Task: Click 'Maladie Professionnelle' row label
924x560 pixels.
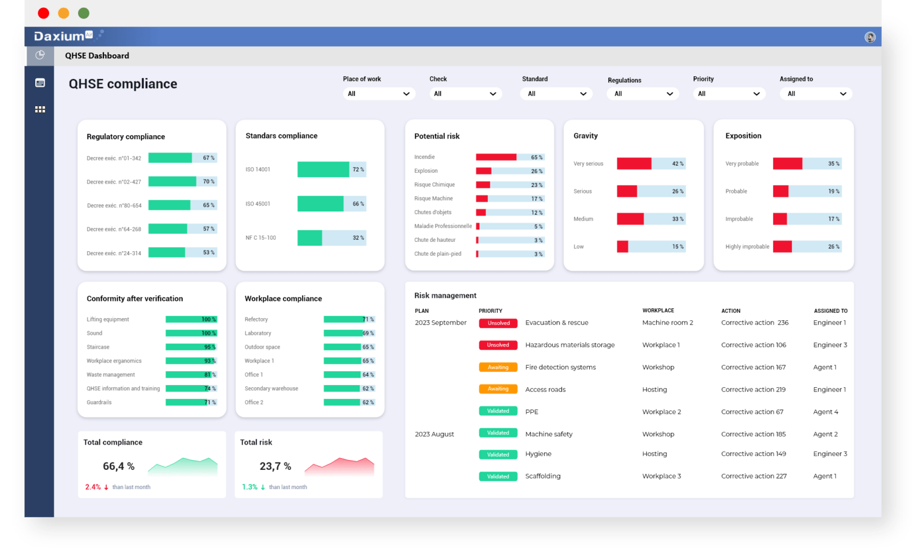Action: coord(443,226)
